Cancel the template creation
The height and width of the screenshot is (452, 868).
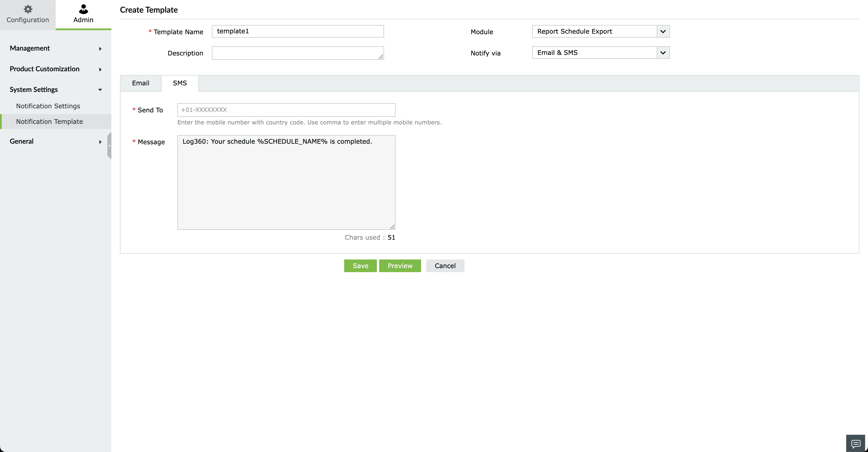pos(445,266)
